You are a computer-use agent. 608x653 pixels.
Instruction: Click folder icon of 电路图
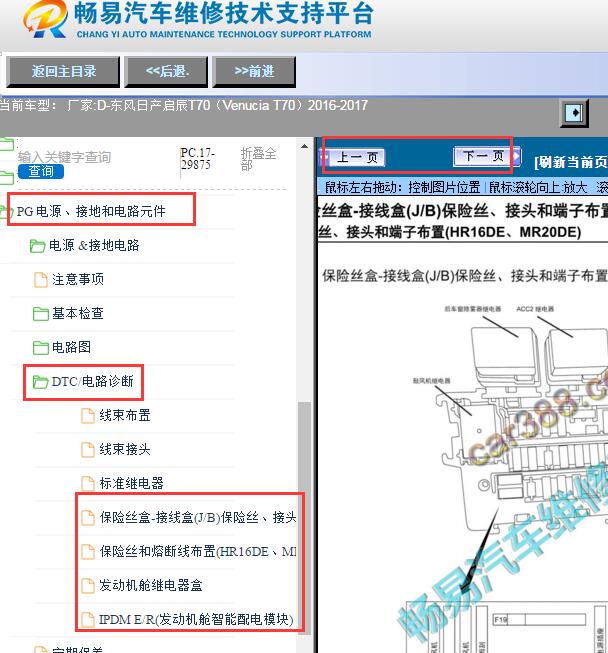[40, 348]
